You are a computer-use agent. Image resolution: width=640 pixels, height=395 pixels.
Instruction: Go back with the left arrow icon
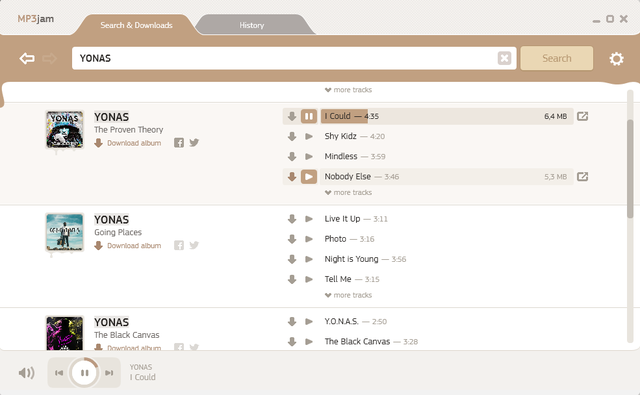27,58
